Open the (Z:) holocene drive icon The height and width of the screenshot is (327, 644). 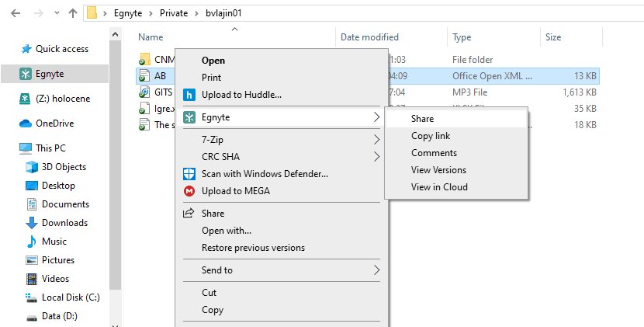click(26, 99)
